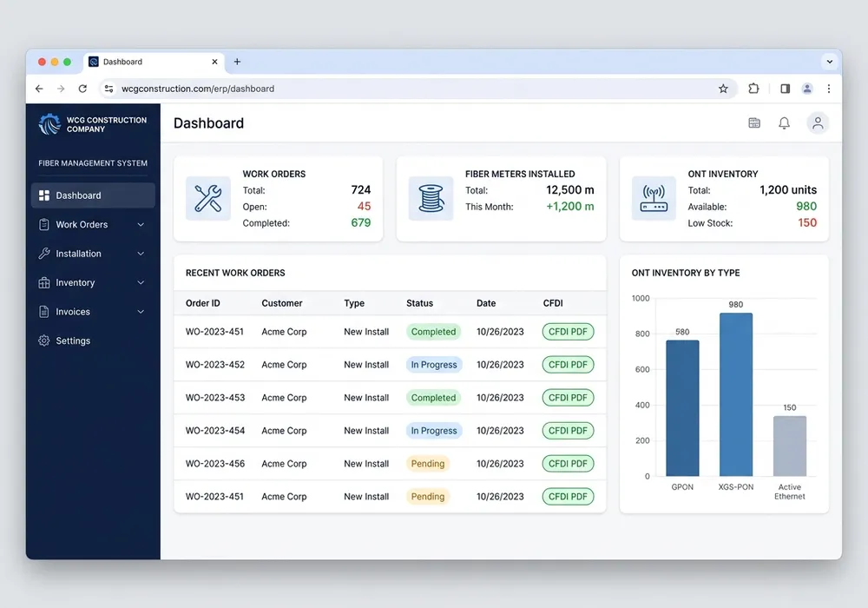Expand the Work Orders sidebar menu
This screenshot has height=608, width=868.
[93, 224]
